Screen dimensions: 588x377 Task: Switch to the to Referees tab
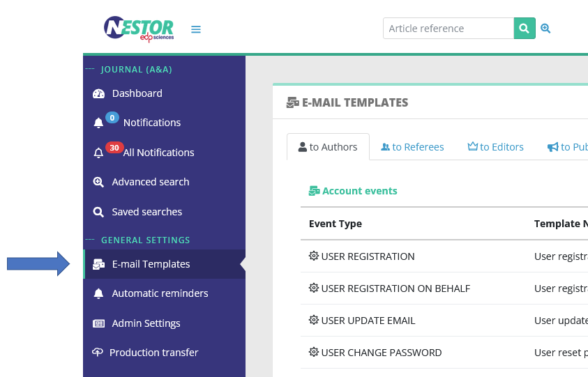412,147
